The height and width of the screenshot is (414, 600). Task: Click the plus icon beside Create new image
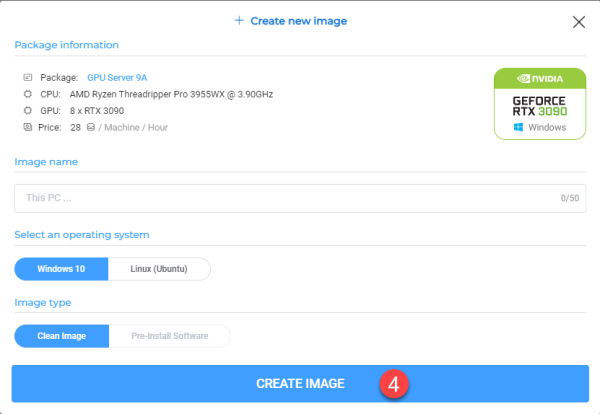pos(239,20)
